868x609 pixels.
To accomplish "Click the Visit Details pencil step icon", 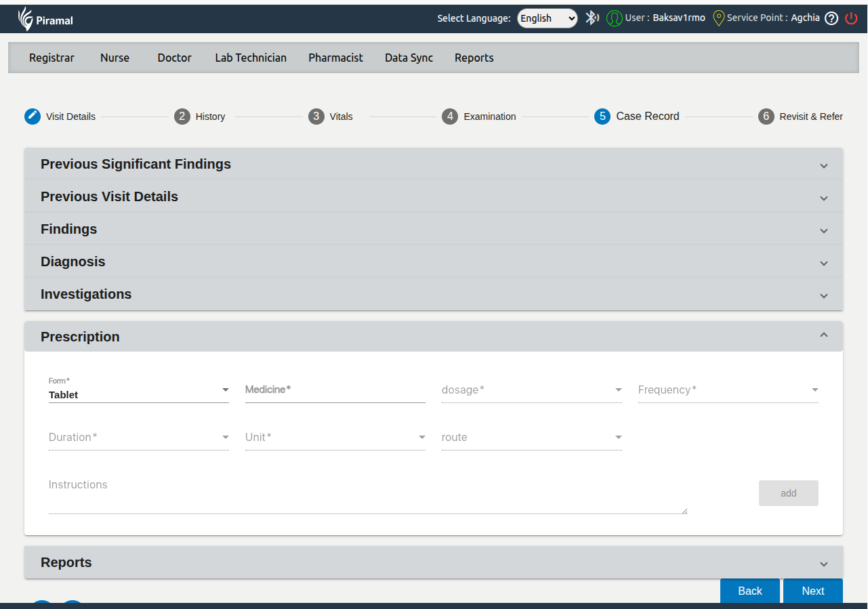I will click(x=33, y=117).
